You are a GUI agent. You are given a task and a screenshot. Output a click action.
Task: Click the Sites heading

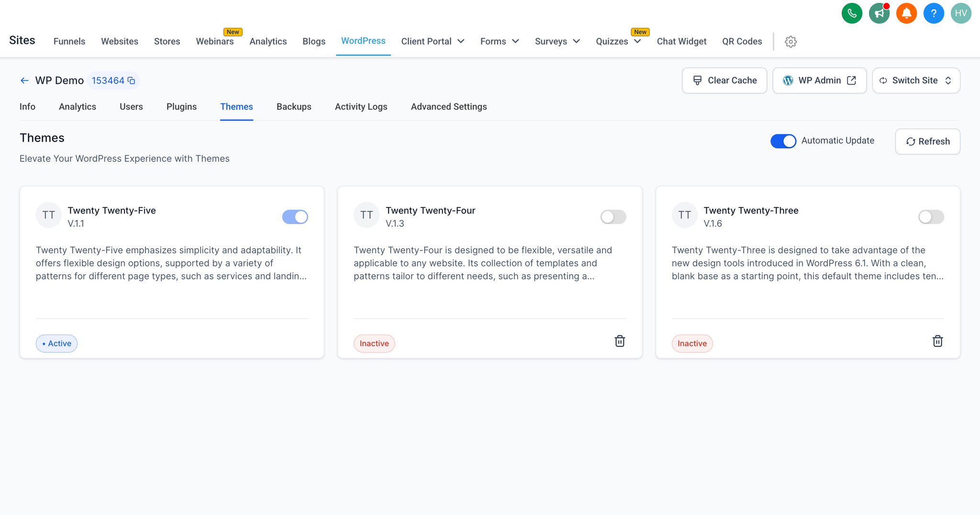(22, 40)
